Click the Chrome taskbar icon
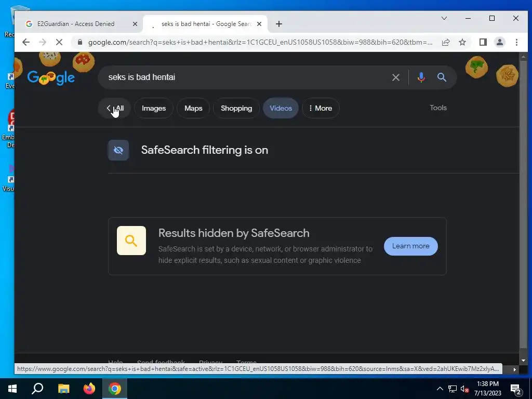This screenshot has width=532, height=399. coord(115,389)
